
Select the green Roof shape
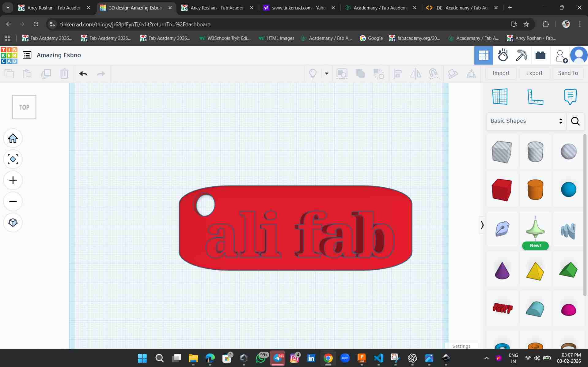click(x=568, y=270)
